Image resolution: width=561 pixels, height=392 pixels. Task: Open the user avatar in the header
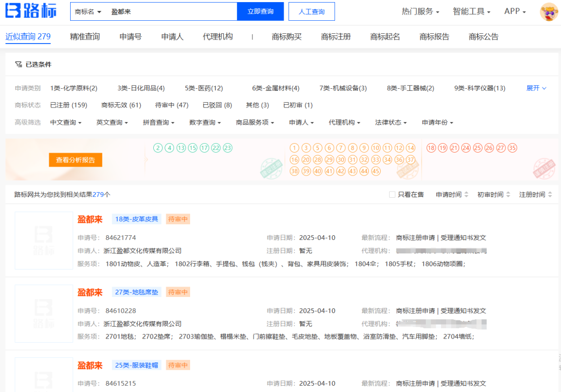point(549,11)
